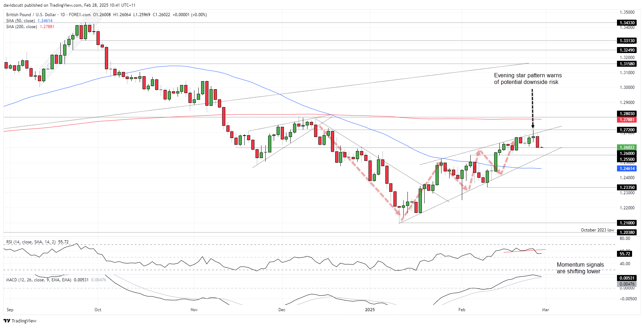The height and width of the screenshot is (327, 644).
Task: Click the 1.33130 price level label
Action: pos(627,41)
